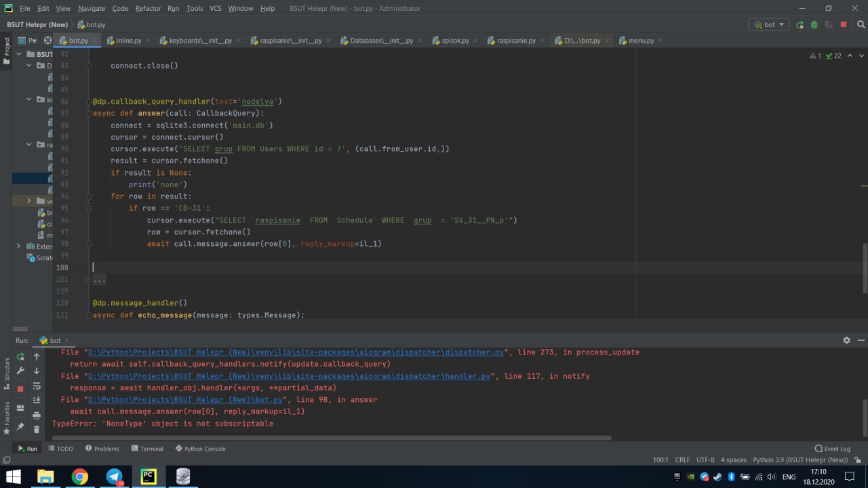Toggle scroll to end of console
The image size is (868, 488).
37,400
